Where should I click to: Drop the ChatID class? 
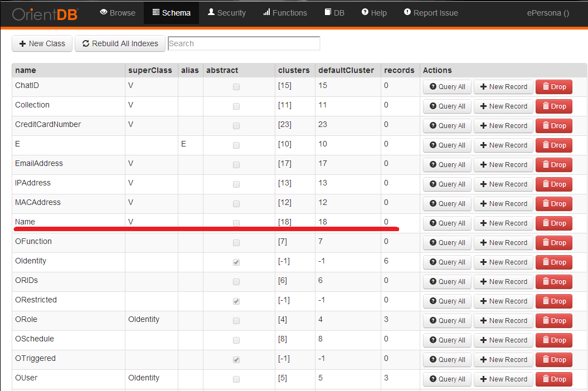(554, 86)
